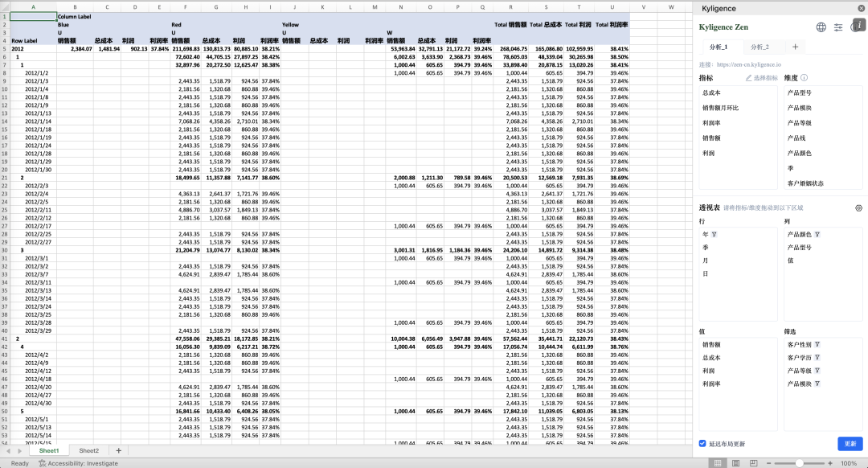868x468 pixels.
Task: Click the filter icon beside 客户学历
Action: 817,358
